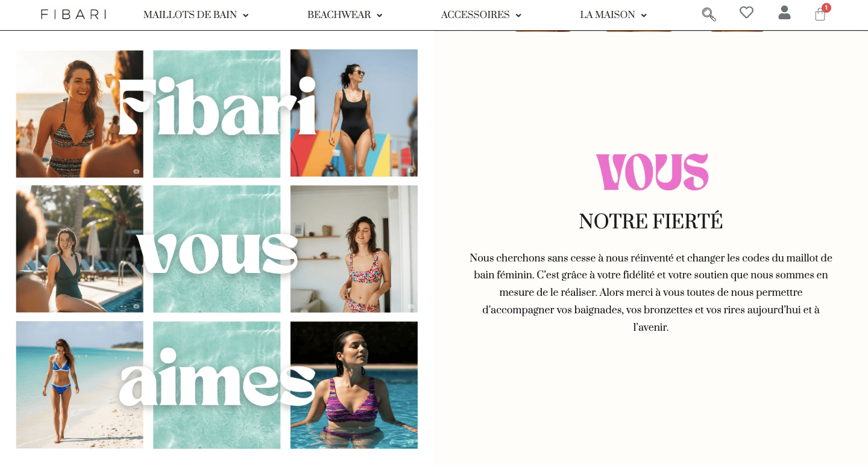This screenshot has width=868, height=470.
Task: Open the search magnifier icon
Action: pos(709,14)
